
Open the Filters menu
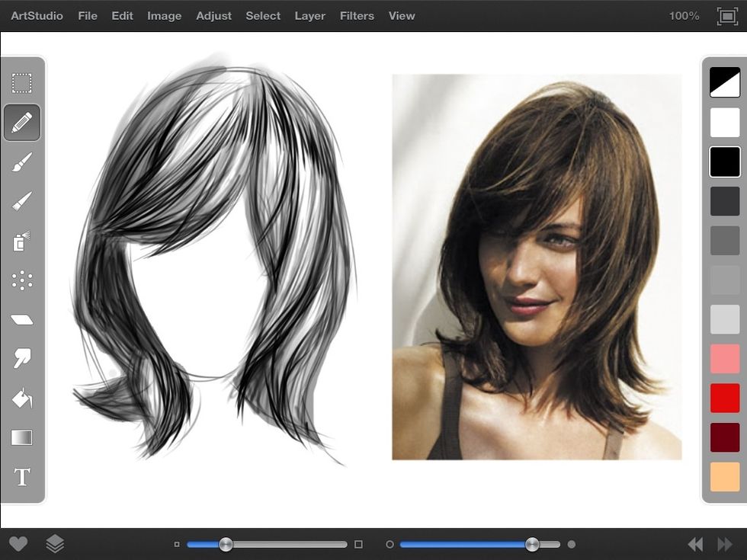(357, 16)
